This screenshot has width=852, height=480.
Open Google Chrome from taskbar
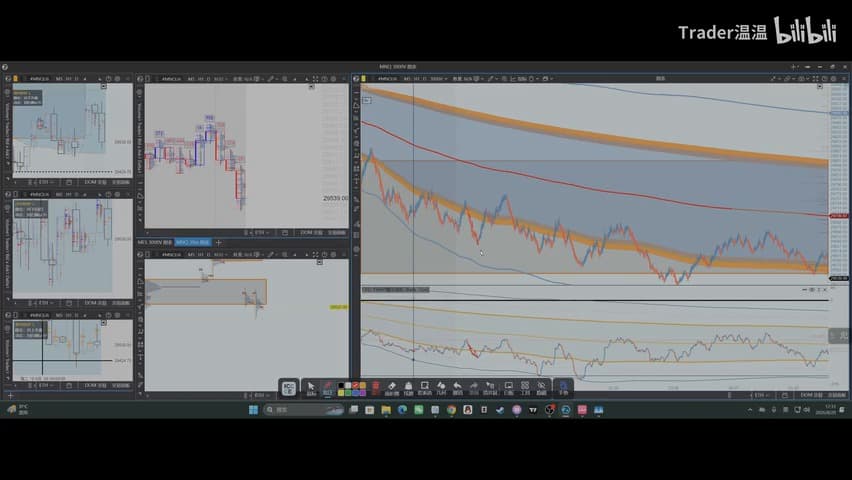(451, 409)
